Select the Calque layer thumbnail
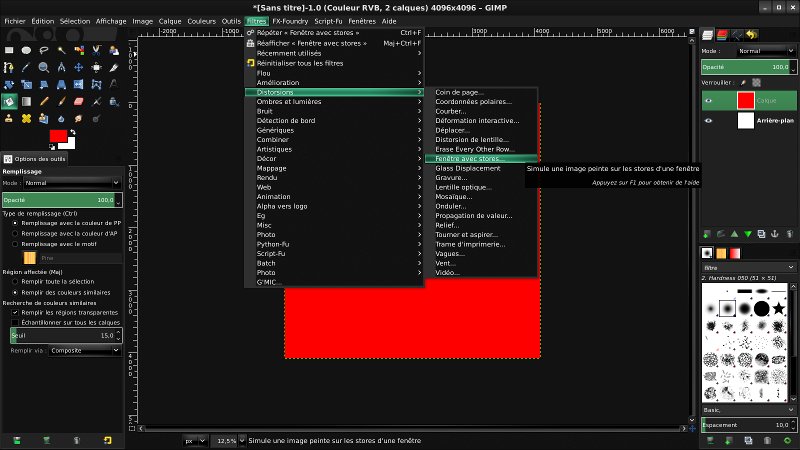The height and width of the screenshot is (450, 800). pyautogui.click(x=745, y=101)
